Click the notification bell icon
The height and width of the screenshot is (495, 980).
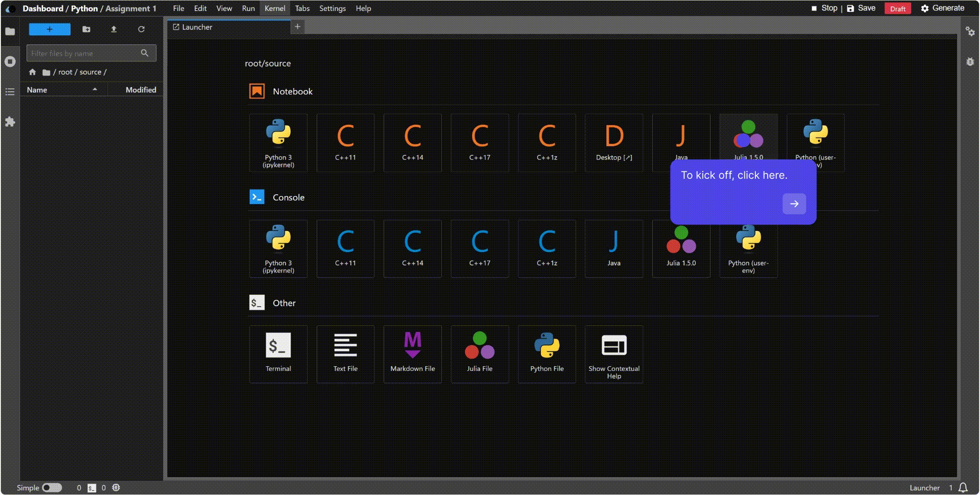point(963,488)
